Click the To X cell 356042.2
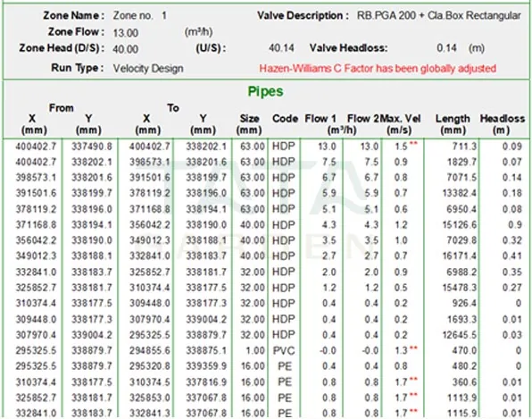Viewport: 532px width, 419px height. pyautogui.click(x=150, y=225)
